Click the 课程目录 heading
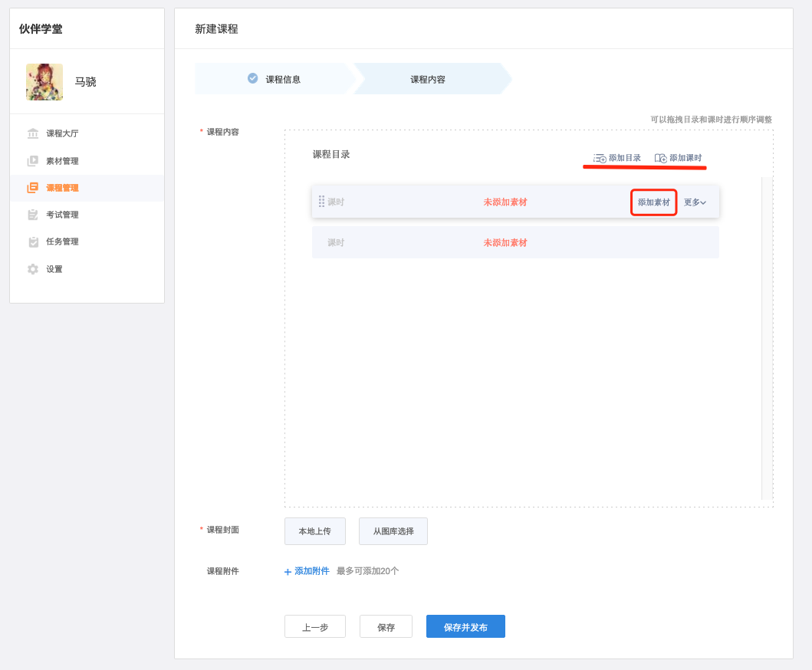The height and width of the screenshot is (670, 812). coord(331,154)
